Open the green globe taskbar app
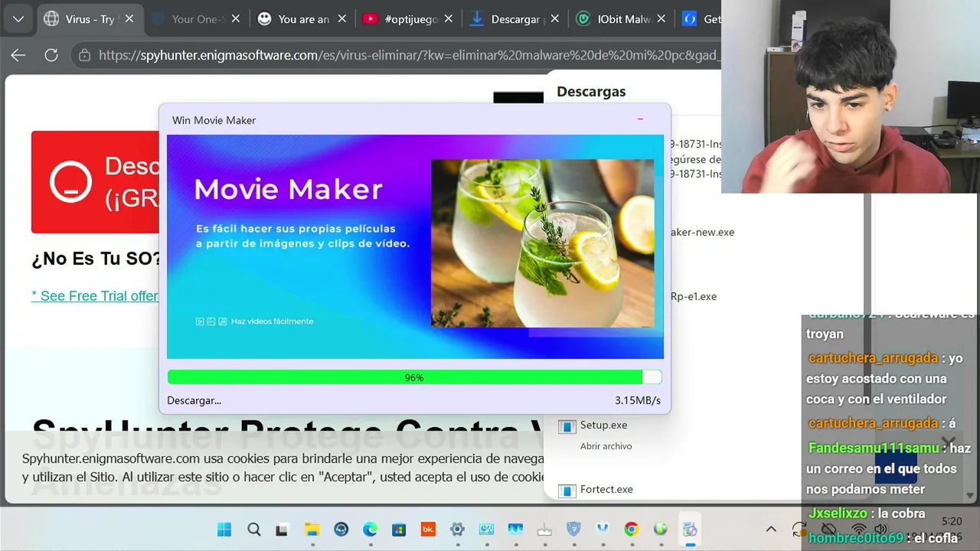 (660, 529)
